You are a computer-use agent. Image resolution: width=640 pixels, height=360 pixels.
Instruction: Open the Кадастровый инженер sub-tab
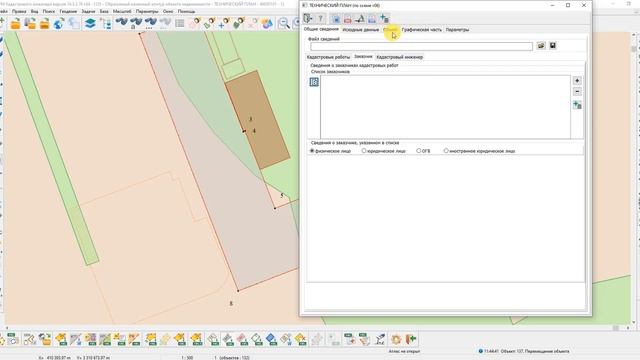(x=399, y=57)
